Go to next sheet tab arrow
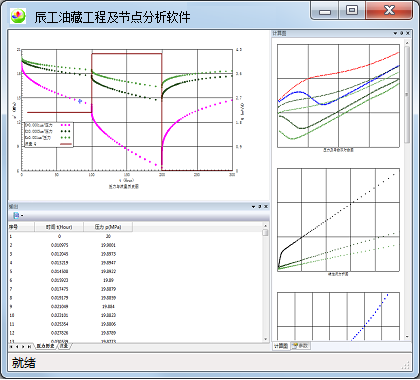This screenshot has width=420, height=380. (23, 347)
